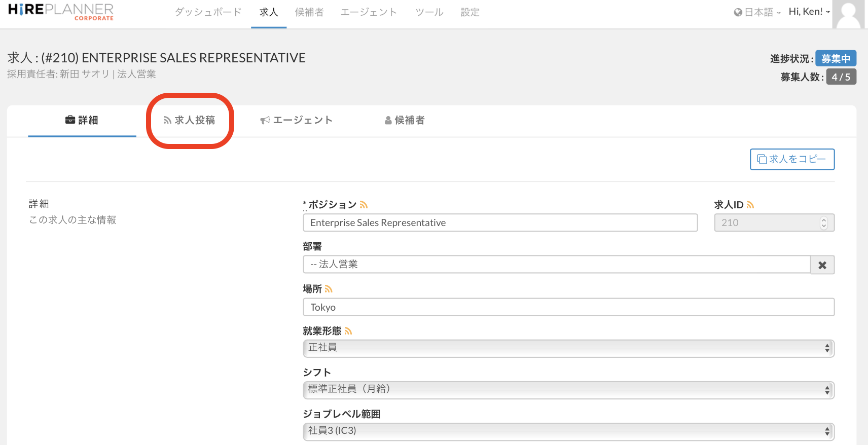Clear the 部署 field with X button

coord(822,265)
